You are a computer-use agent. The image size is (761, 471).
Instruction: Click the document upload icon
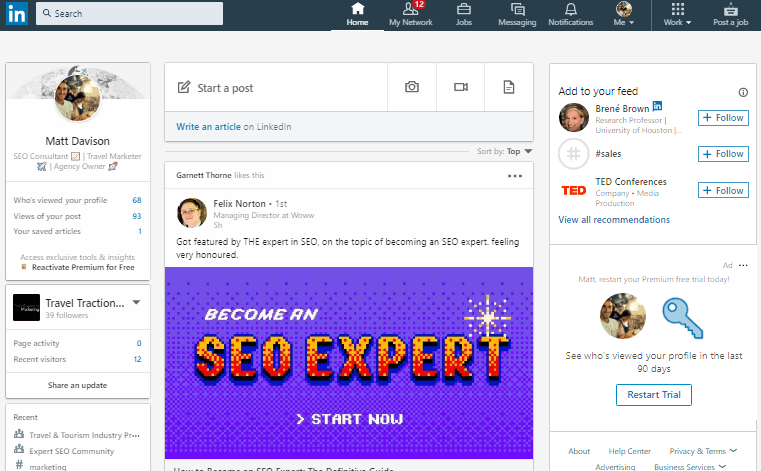(x=509, y=87)
